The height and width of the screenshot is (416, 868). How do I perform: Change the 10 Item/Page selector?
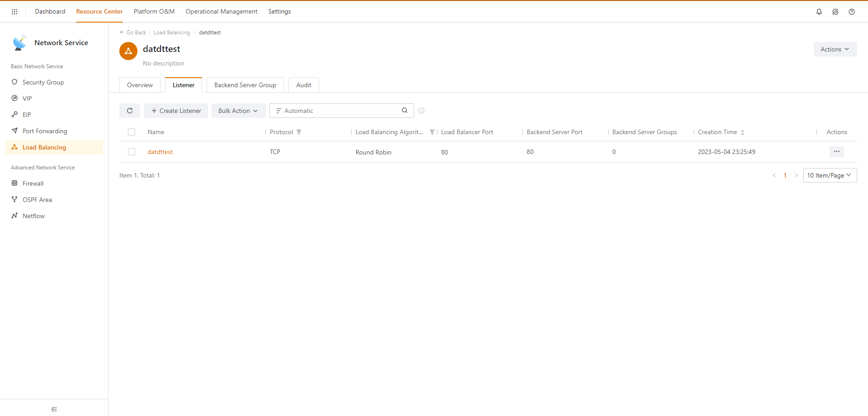click(x=829, y=175)
